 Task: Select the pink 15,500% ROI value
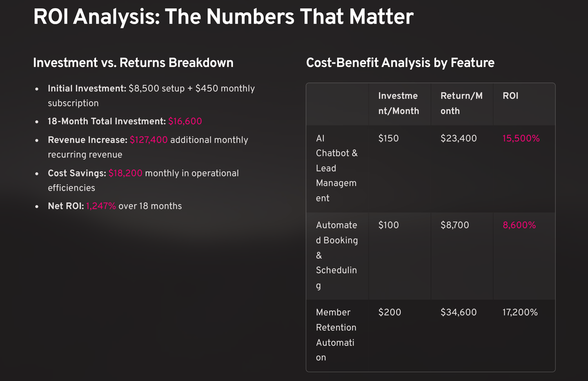(521, 138)
